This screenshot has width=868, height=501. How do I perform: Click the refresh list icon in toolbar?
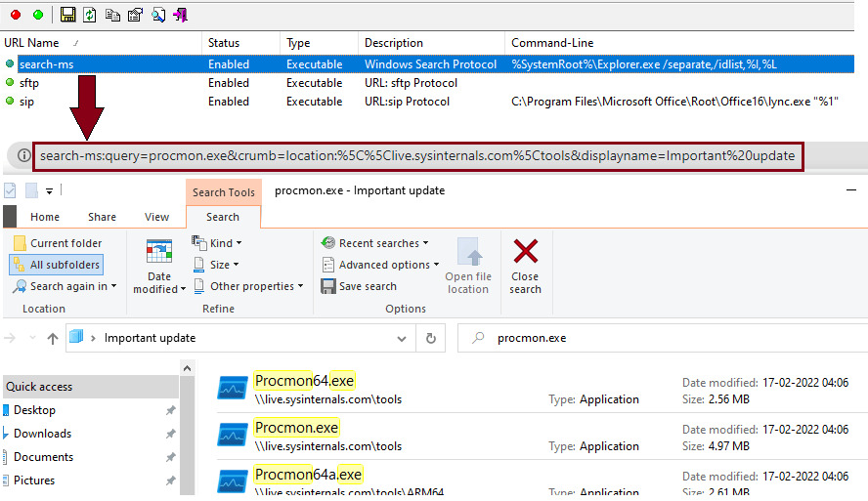(90, 15)
